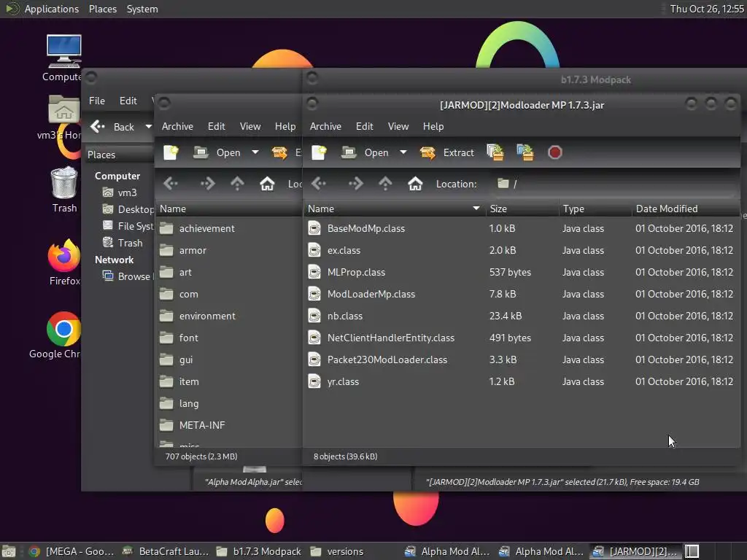Click show desktop icon in bottom panel
This screenshot has width=747, height=560.
9,551
